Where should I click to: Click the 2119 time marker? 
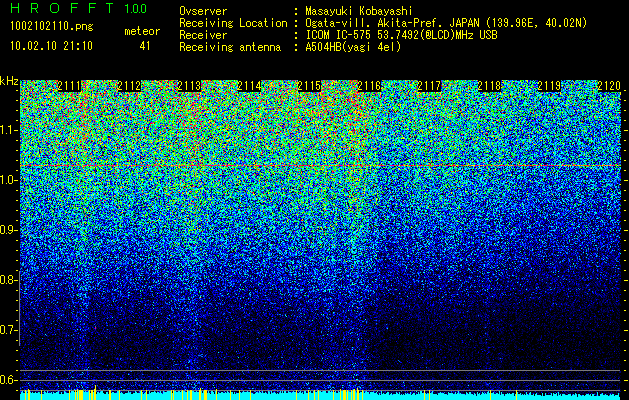(x=549, y=86)
